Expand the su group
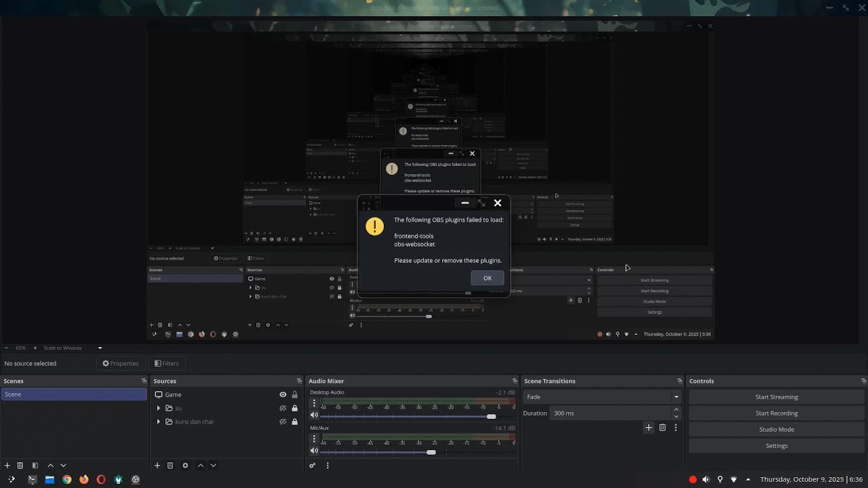Image resolution: width=868 pixels, height=488 pixels. [x=159, y=408]
